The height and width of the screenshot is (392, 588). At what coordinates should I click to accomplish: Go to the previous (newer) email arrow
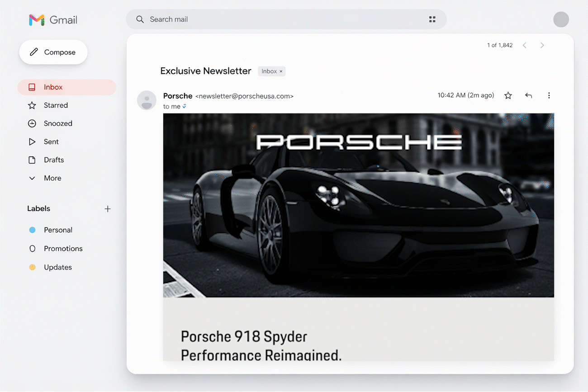(525, 45)
